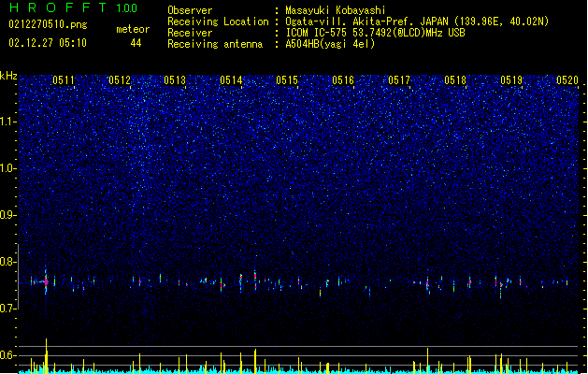The image size is (588, 374).
Task: Click the 0516 time marker
Action: pos(343,79)
